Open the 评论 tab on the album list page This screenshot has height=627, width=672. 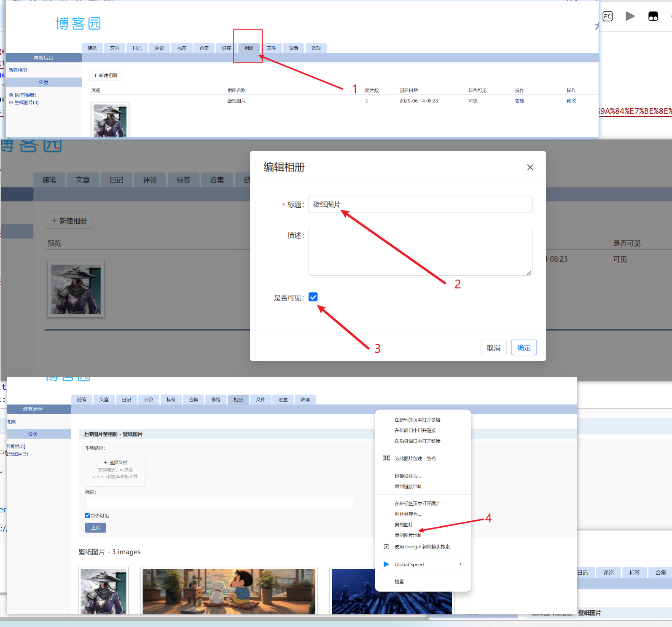click(159, 48)
